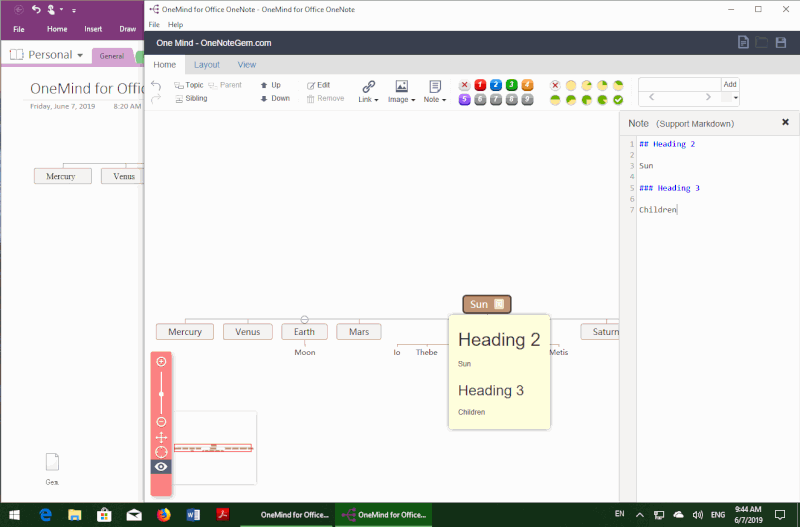Viewport: 800px width, 527px height.
Task: Open the OneMind File menu
Action: point(154,24)
